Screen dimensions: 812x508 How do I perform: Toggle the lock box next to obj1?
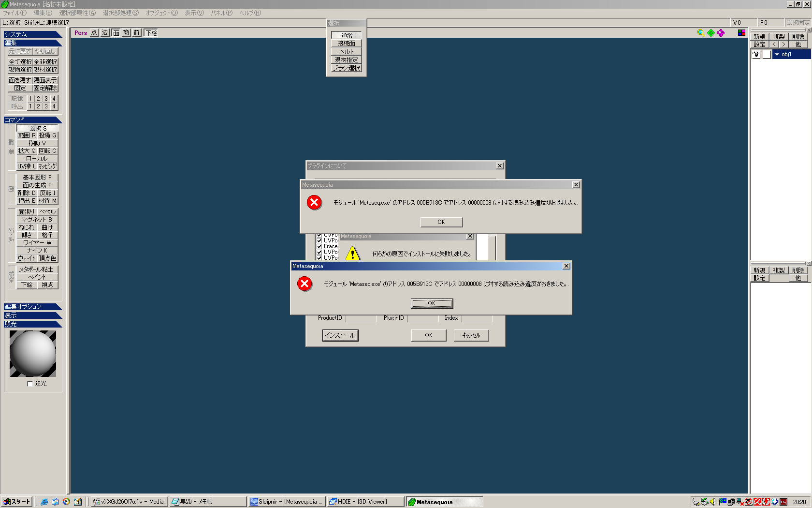tap(767, 54)
